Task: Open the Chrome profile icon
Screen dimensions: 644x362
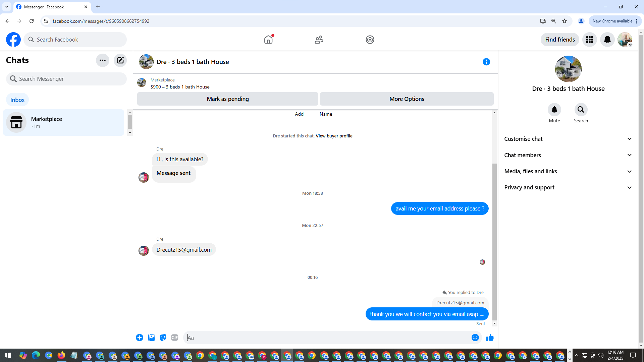Action: pos(581,21)
